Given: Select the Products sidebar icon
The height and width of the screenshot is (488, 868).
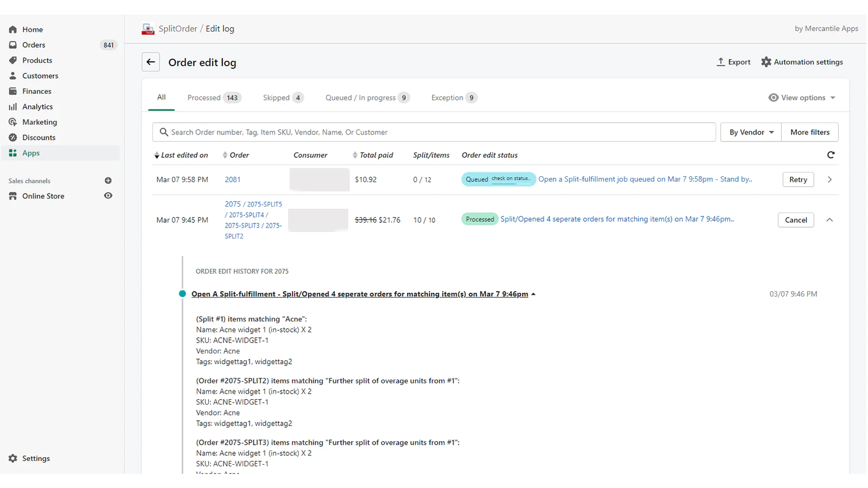Looking at the screenshot, I should 13,60.
